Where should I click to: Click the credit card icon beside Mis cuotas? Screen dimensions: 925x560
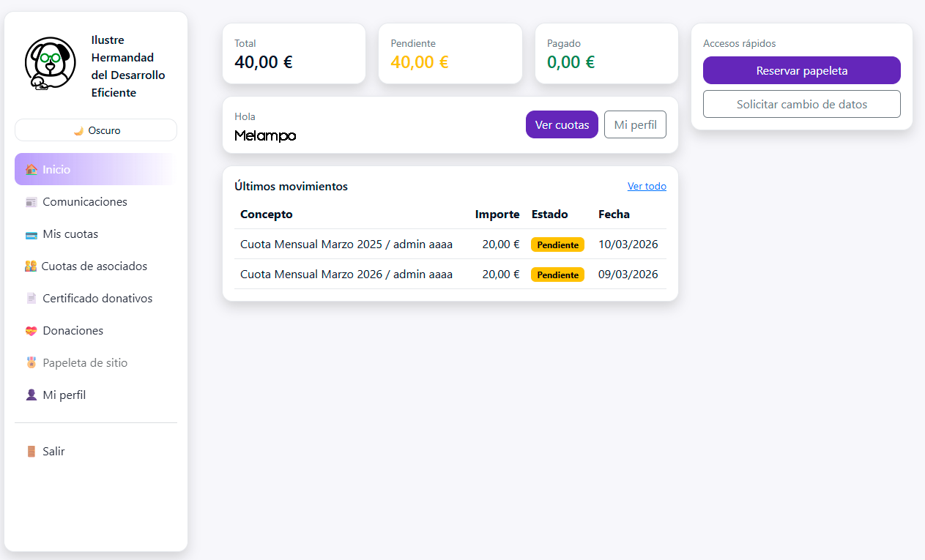pyautogui.click(x=31, y=234)
